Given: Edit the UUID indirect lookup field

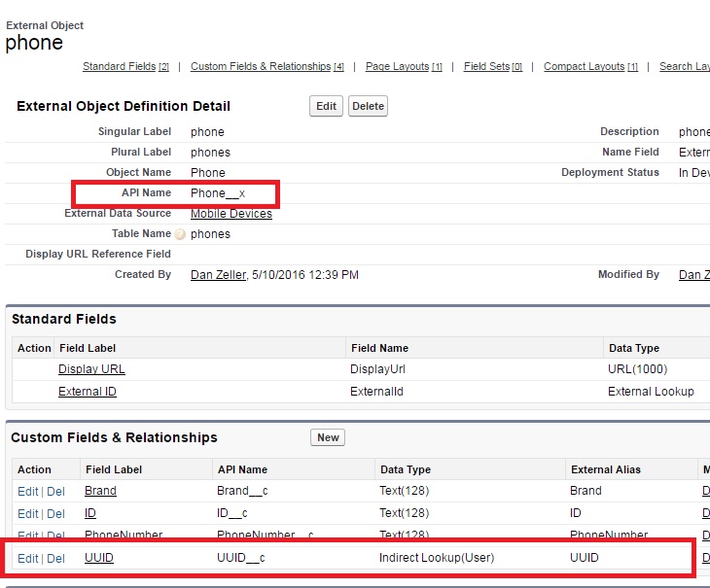Looking at the screenshot, I should click(x=28, y=558).
